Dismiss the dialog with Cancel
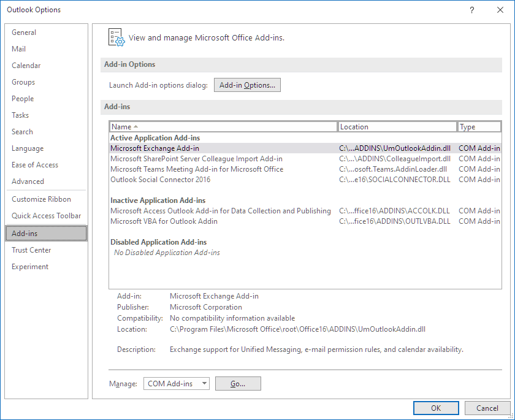This screenshot has width=515, height=420. pyautogui.click(x=487, y=408)
